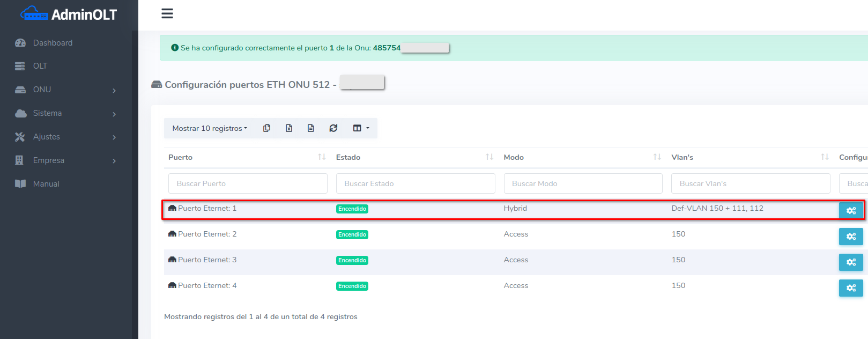Click the CSV document export icon
Screen dimensions: 868x339
(311, 128)
